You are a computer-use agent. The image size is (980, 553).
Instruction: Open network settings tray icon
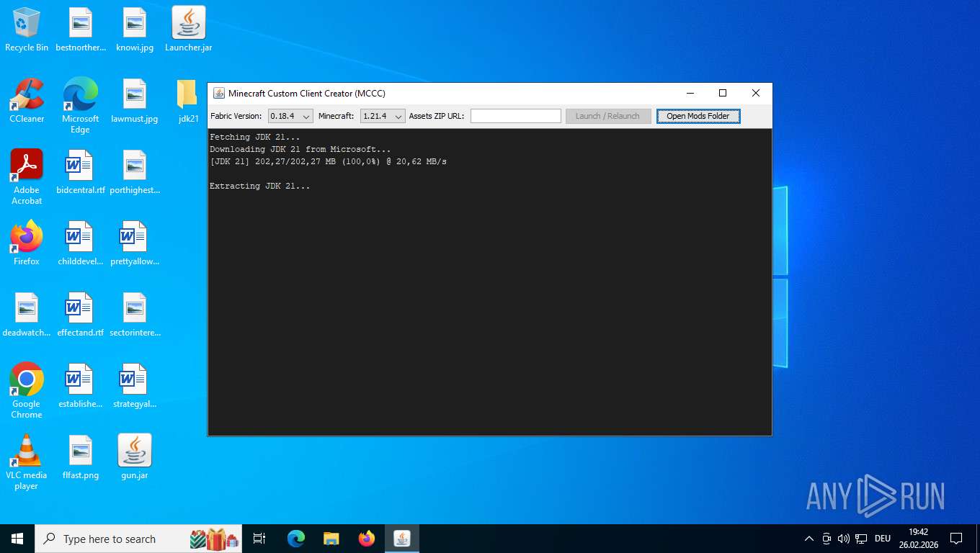tap(861, 539)
